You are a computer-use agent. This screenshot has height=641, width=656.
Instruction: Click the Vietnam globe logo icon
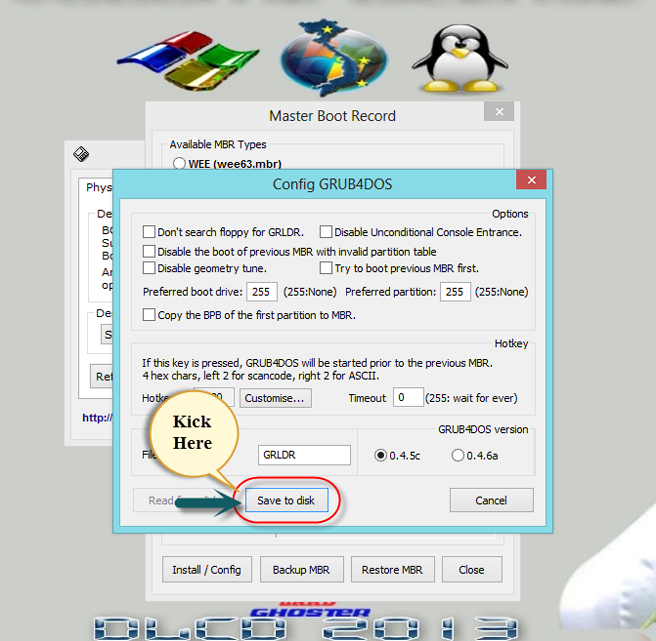(334, 57)
